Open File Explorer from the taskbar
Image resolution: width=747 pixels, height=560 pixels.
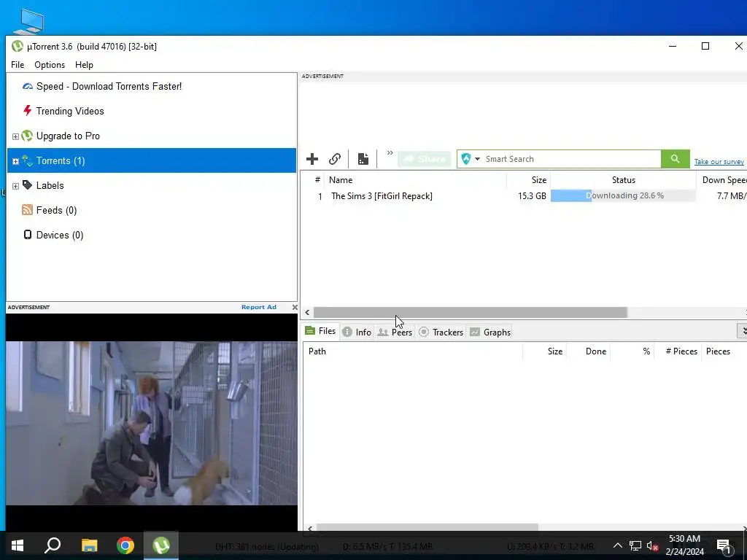(x=89, y=545)
